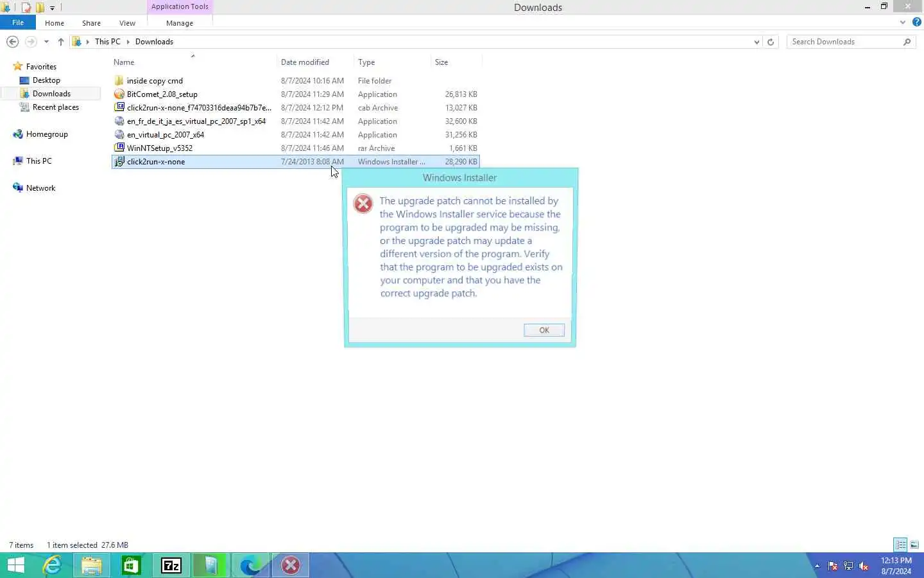
Task: Open the Share ribbon tab
Action: click(x=91, y=23)
